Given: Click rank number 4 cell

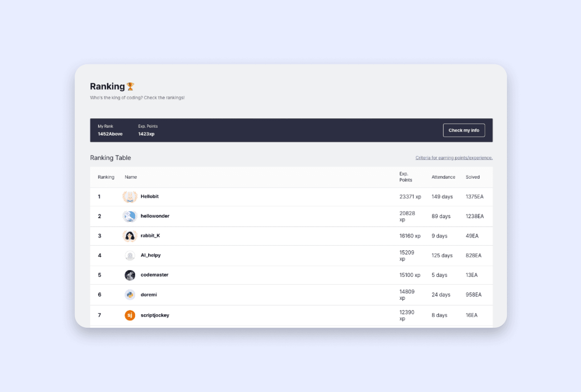Looking at the screenshot, I should pos(99,256).
